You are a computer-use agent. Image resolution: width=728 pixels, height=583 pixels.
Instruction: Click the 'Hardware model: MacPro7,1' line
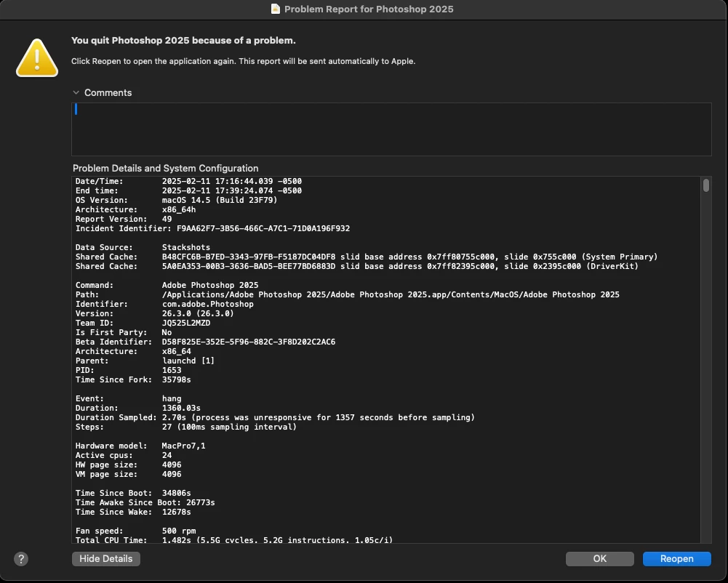[x=140, y=446]
